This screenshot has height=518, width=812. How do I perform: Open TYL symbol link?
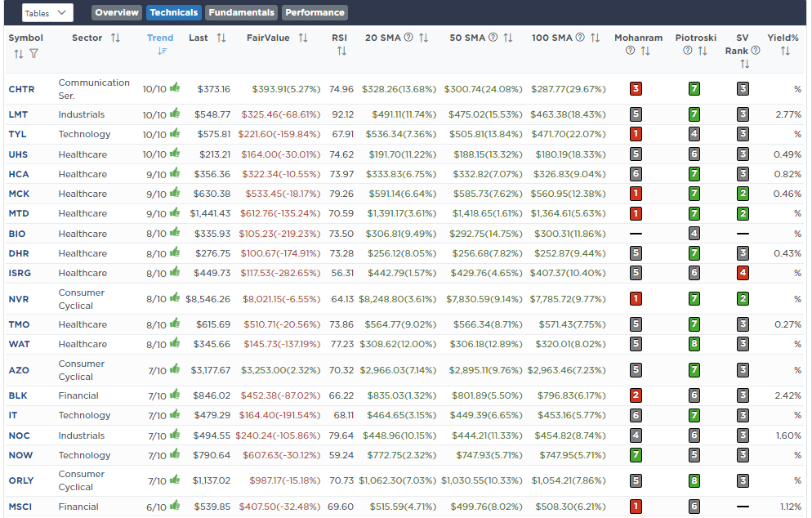17,134
